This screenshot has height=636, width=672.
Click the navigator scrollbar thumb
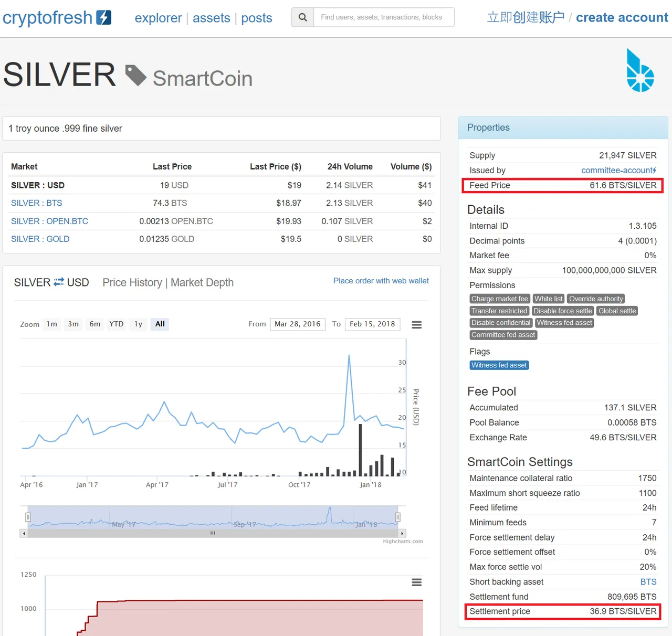point(213,533)
